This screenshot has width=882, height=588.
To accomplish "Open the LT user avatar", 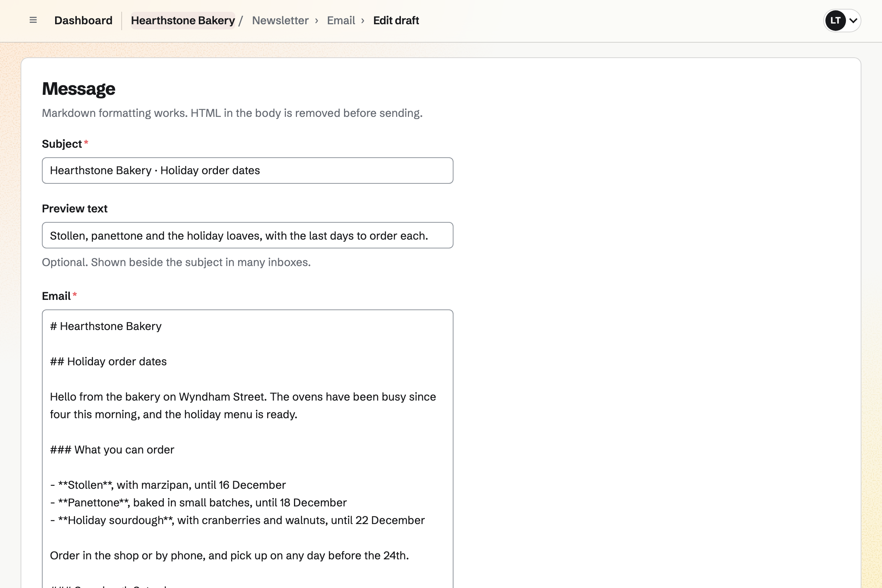I will [835, 21].
